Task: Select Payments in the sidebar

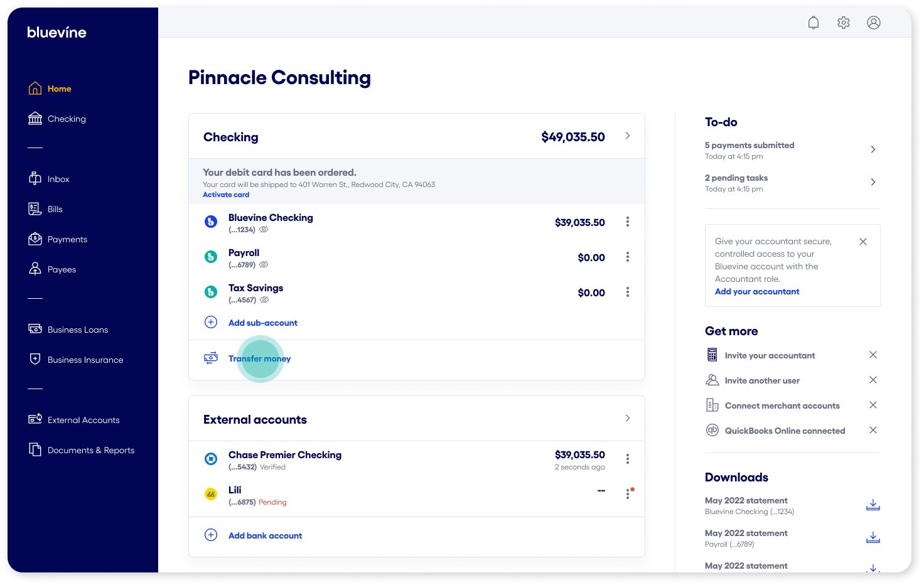Action: point(67,239)
